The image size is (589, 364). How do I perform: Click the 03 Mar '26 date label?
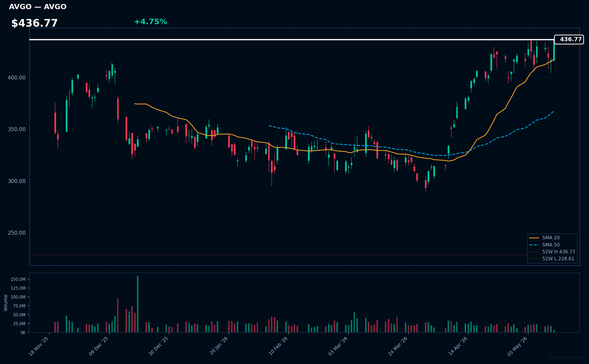[x=338, y=346]
